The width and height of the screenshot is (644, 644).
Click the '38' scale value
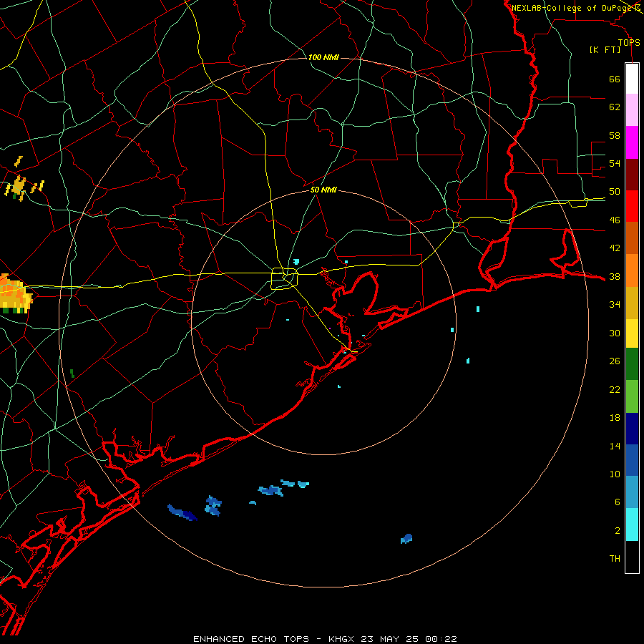615,277
